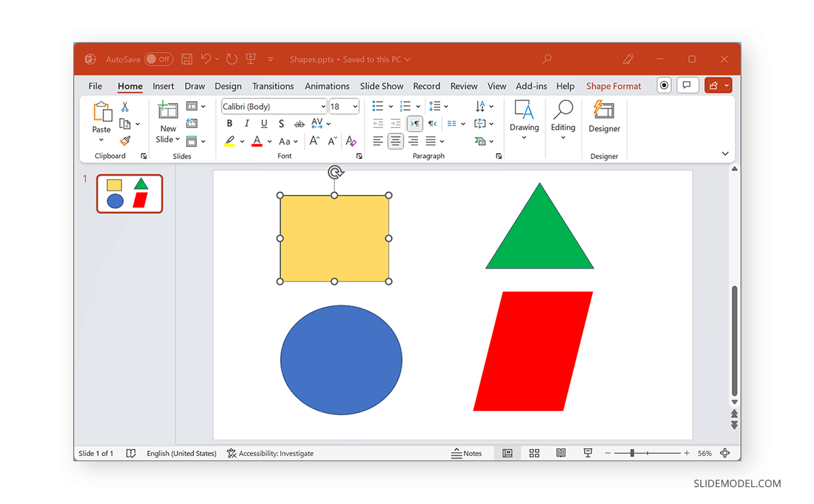Apply strikethrough to text
Viewport: 814px width, 504px height.
tap(299, 123)
